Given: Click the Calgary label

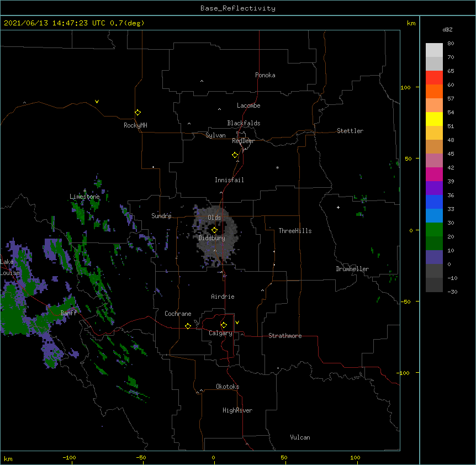Looking at the screenshot, I should [x=220, y=333].
